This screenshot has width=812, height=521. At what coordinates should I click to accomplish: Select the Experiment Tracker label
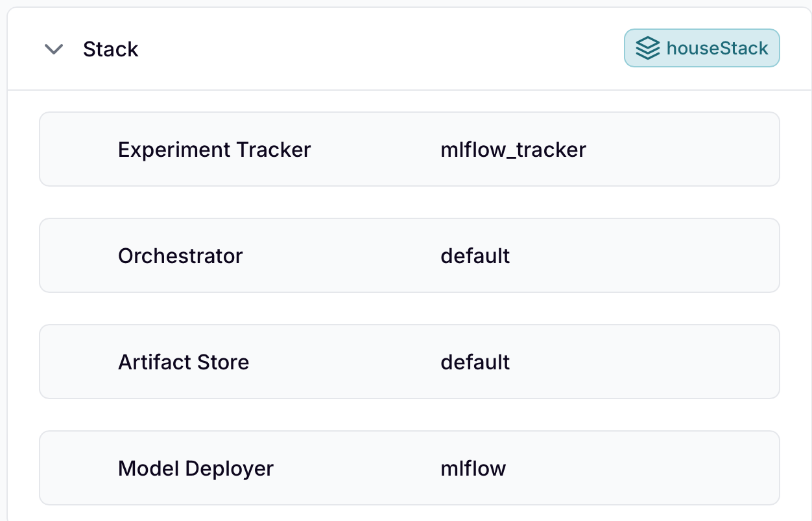(214, 150)
